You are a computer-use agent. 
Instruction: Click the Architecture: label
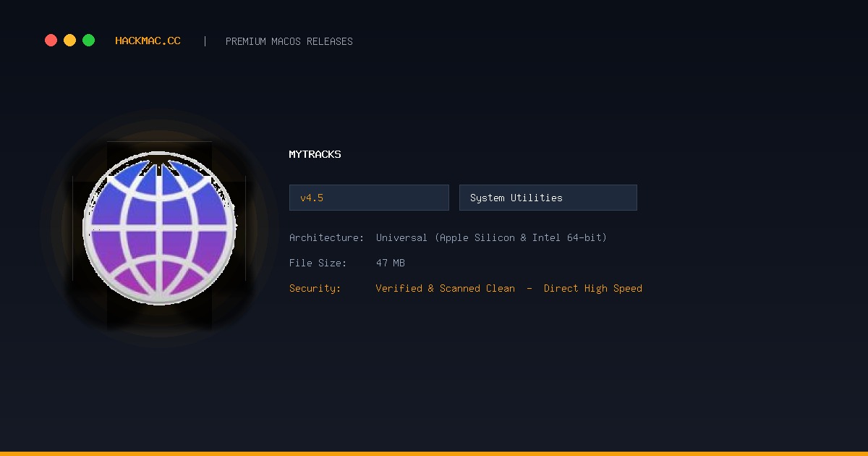(x=326, y=237)
